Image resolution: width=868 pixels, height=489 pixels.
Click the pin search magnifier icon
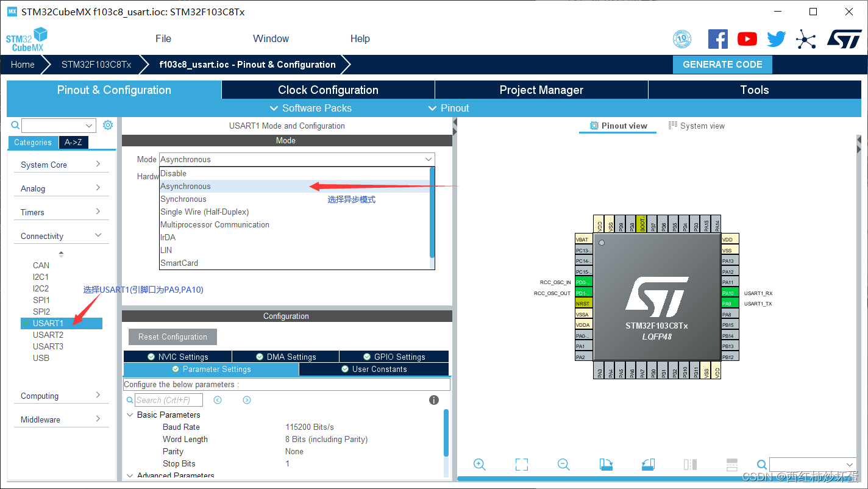tap(762, 465)
